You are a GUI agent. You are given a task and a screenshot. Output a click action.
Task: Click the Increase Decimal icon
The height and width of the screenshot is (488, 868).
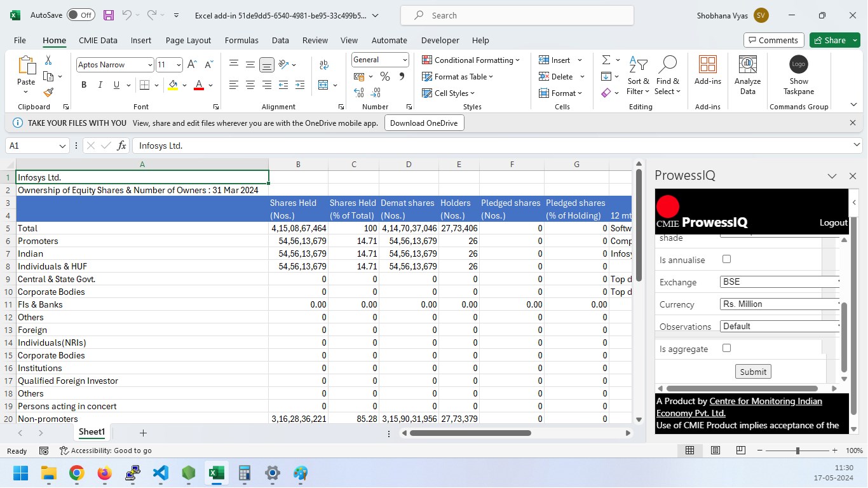[359, 93]
